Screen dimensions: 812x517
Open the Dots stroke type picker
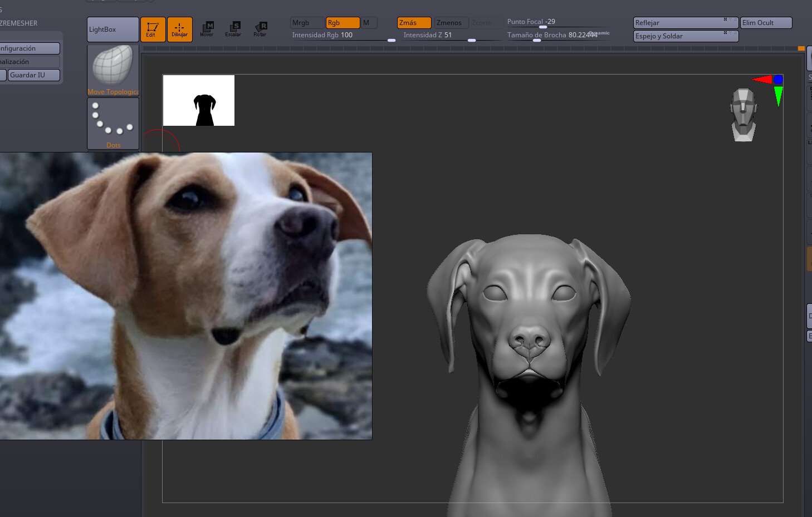click(x=113, y=124)
